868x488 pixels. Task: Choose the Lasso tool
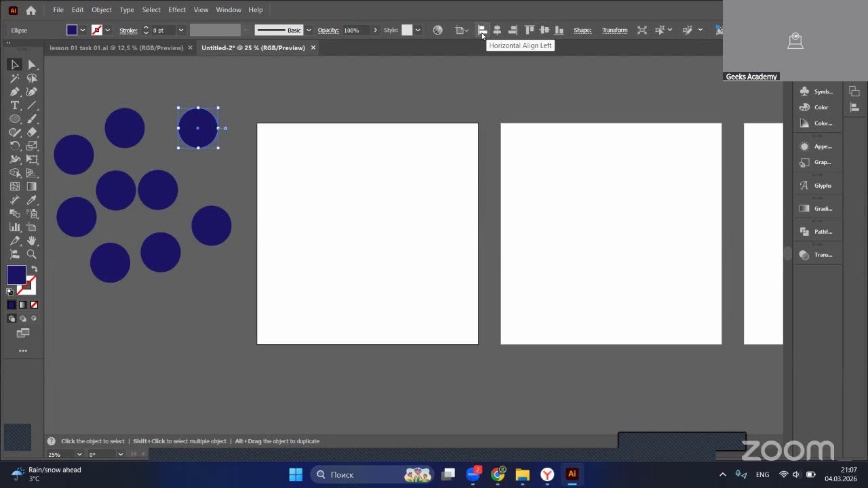[x=32, y=78]
